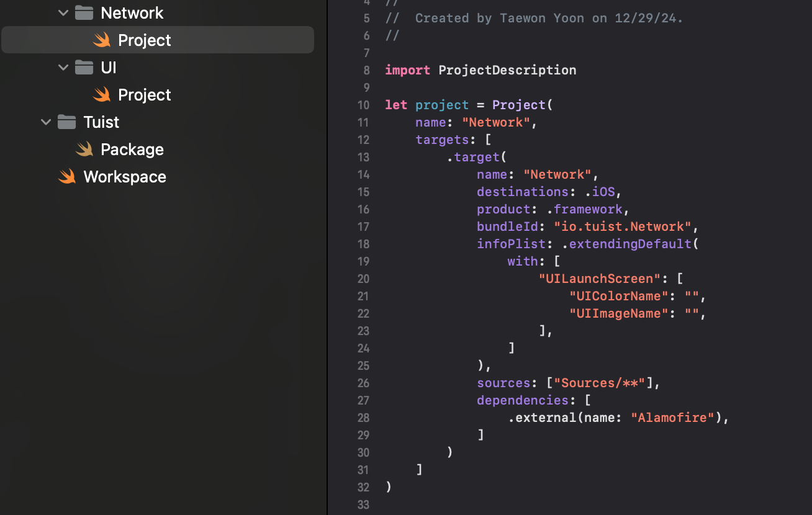Screen dimensions: 812x515
Task: Click line number 10 in gutter
Action: click(x=364, y=105)
